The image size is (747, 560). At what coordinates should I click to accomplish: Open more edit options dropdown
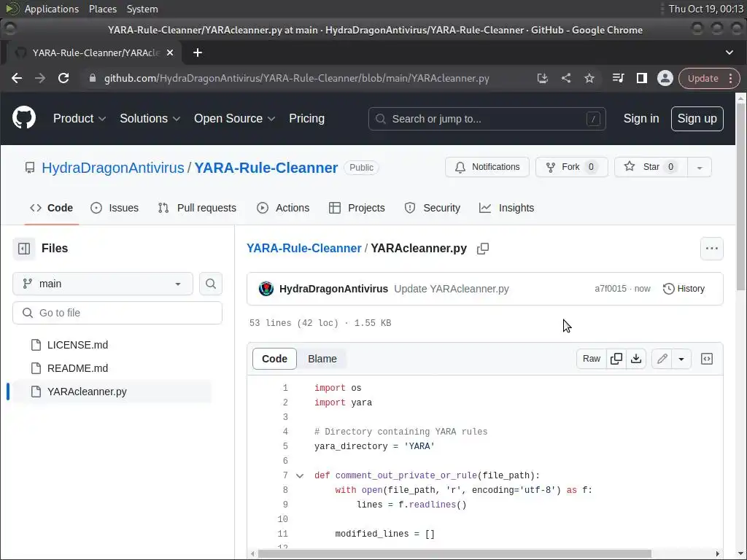pyautogui.click(x=681, y=359)
